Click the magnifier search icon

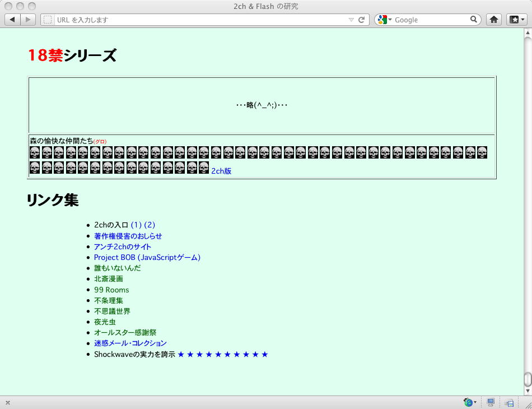474,20
